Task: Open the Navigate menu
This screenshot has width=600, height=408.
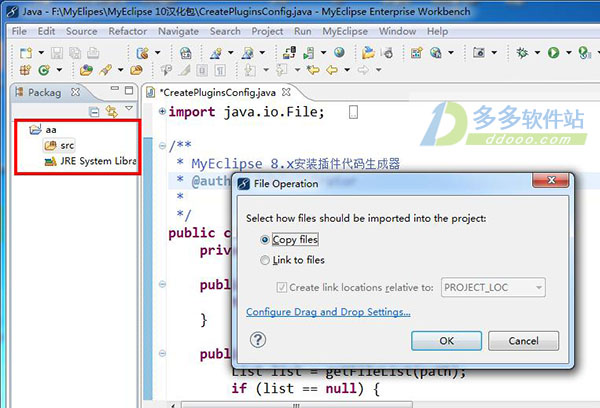Action: [178, 31]
